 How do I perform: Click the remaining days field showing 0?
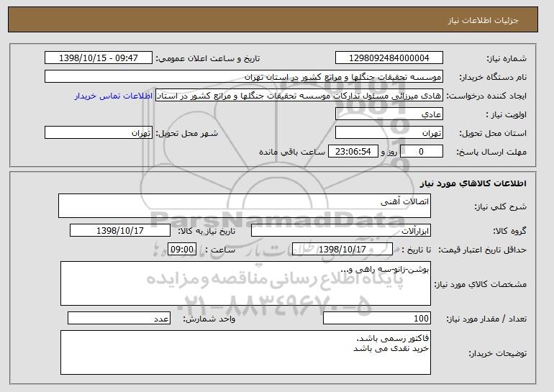tap(421, 152)
